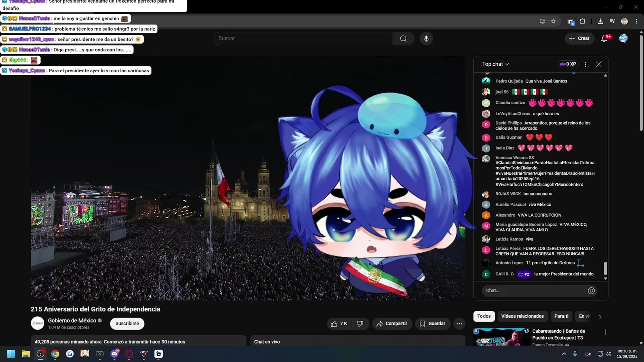Click the ESP language indicator
Image resolution: width=644 pixels, height=362 pixels.
588,354
